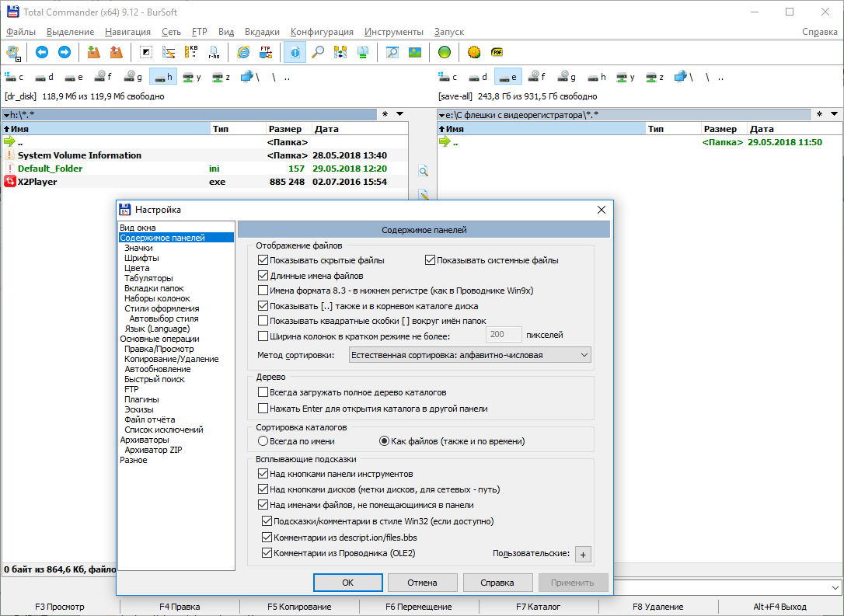This screenshot has height=616, width=844.
Task: Click the yellow PDF toolbar icon
Action: 497,52
